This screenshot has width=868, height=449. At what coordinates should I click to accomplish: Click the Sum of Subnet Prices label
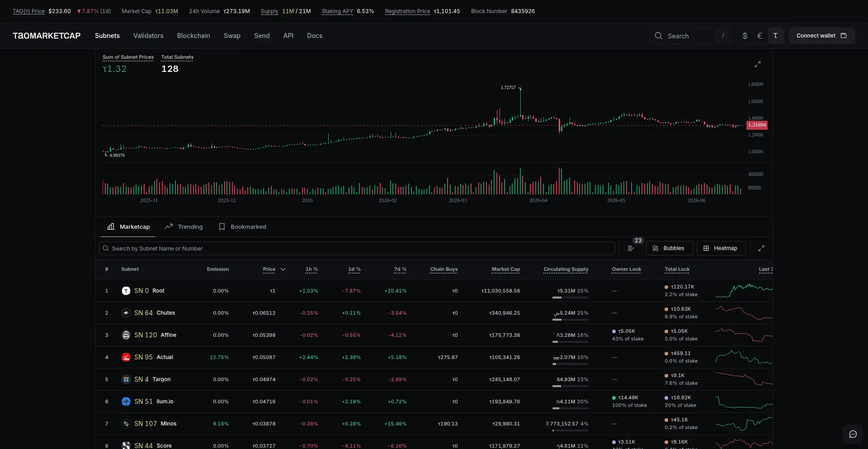[x=128, y=57]
